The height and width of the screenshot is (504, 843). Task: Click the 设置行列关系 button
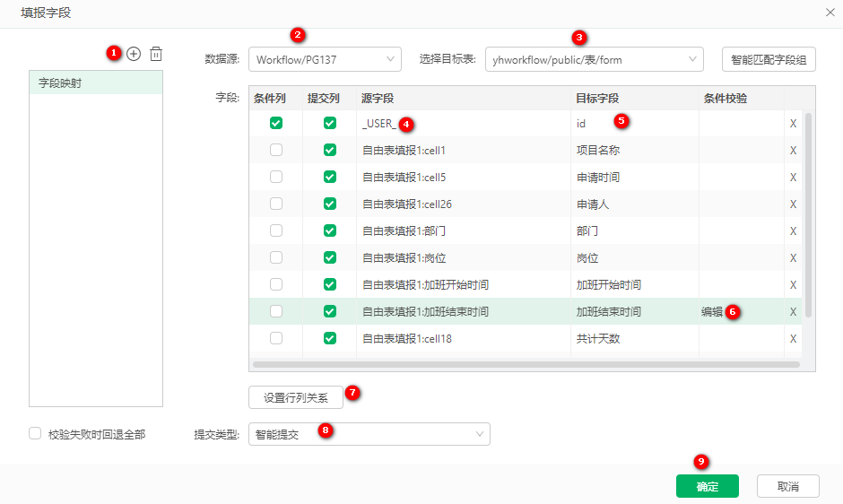296,397
